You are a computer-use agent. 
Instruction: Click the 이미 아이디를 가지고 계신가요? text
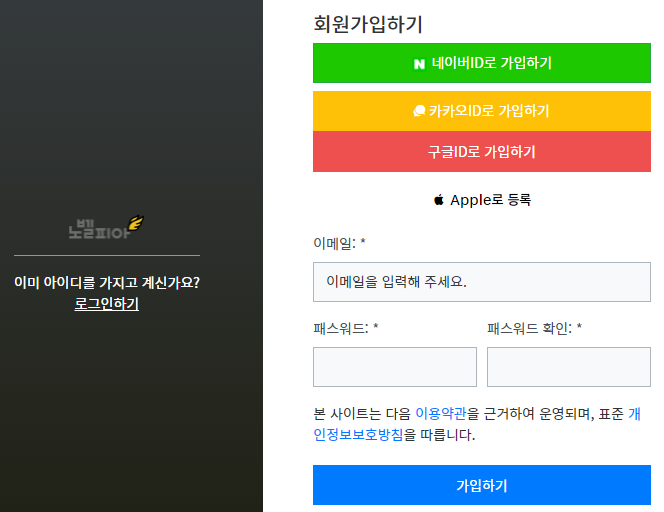[107, 282]
